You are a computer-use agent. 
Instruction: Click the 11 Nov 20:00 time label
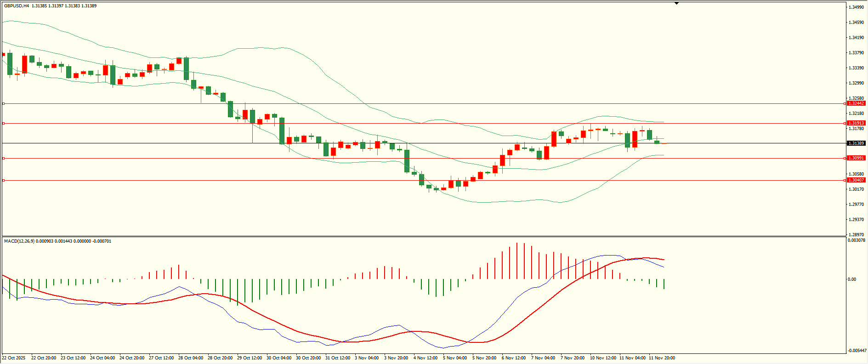click(x=661, y=358)
